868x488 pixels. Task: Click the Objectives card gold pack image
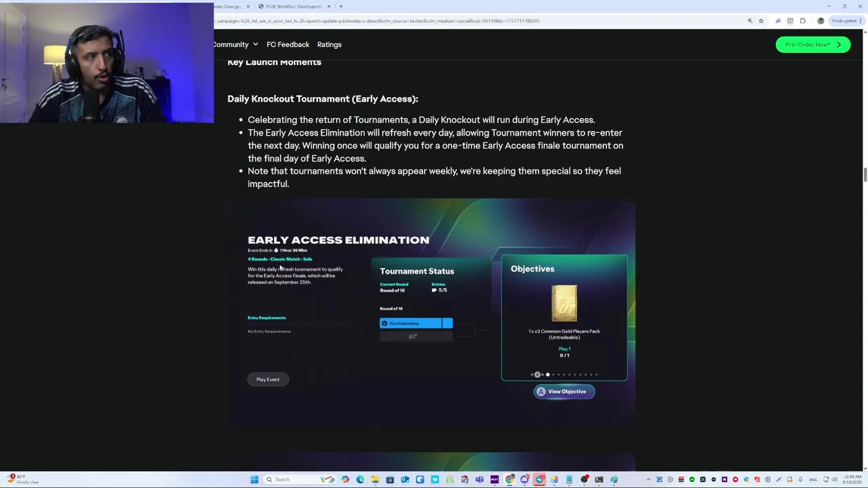[564, 304]
